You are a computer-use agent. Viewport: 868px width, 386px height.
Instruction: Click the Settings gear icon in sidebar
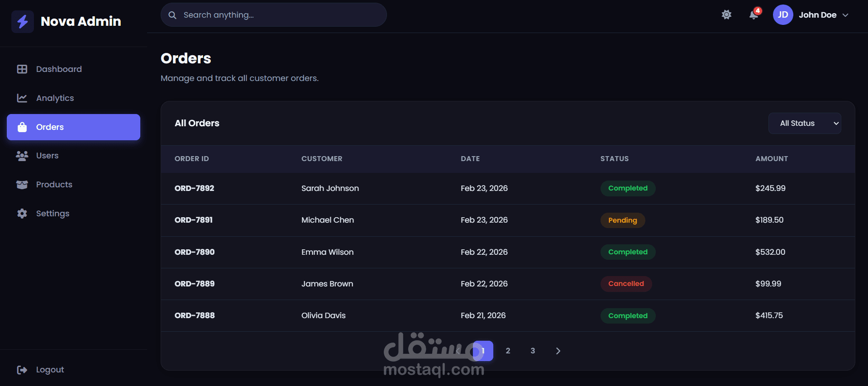click(x=22, y=214)
